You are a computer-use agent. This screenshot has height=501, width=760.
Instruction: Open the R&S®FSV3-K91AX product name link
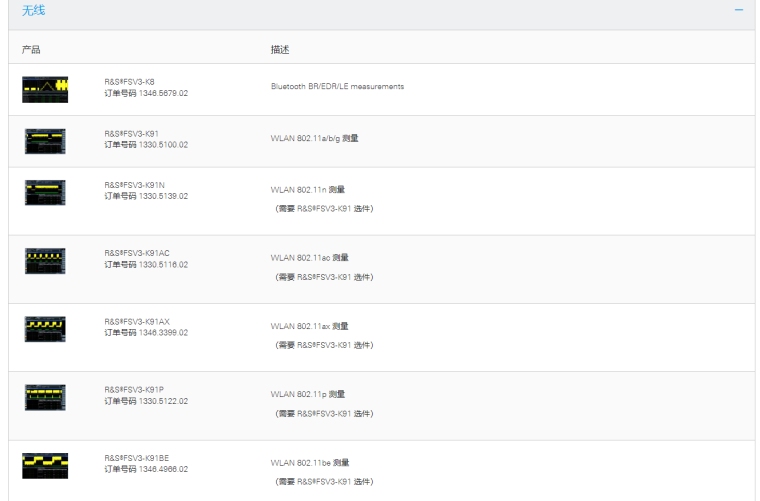(x=137, y=321)
